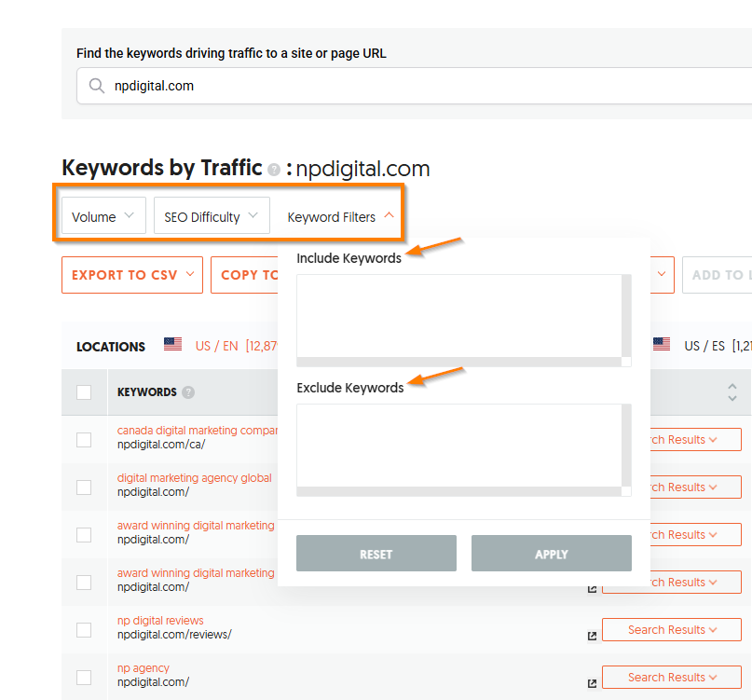Click Include Keywords horizontal scrollbar
The image size is (752, 700).
tap(459, 362)
